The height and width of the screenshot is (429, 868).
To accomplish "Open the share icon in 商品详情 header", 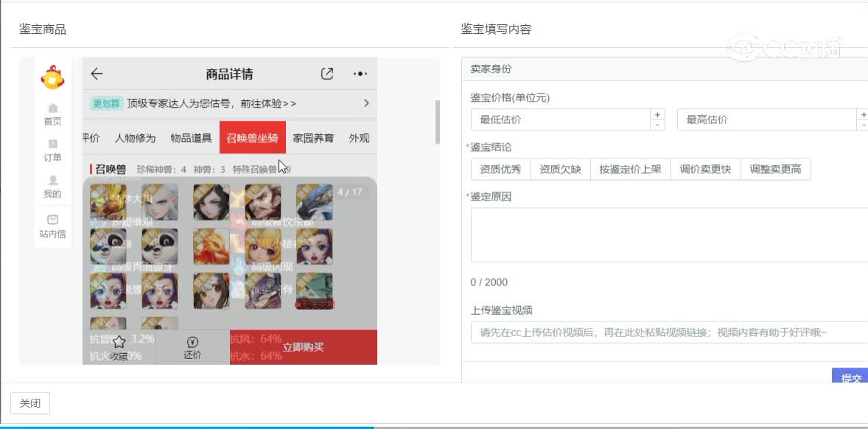I will click(x=327, y=74).
